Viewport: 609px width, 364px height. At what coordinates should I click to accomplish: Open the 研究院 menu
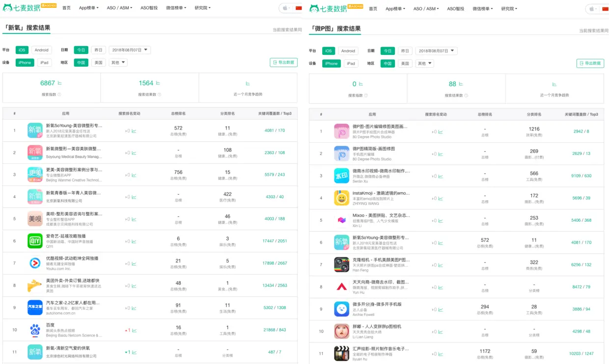(x=202, y=8)
